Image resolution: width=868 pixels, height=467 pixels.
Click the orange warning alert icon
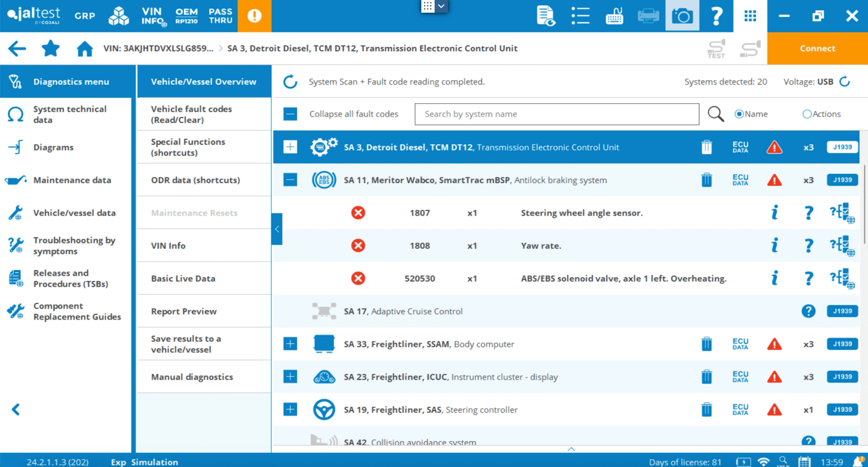(x=254, y=16)
